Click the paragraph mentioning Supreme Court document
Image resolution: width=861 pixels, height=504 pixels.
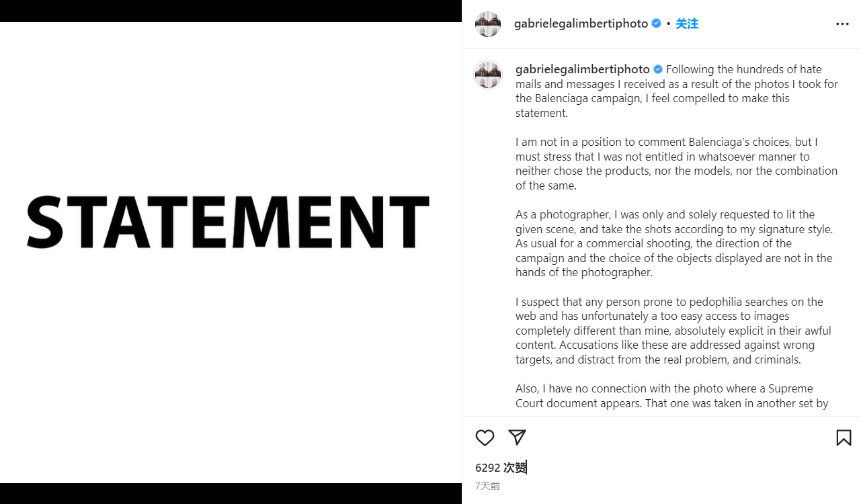point(672,396)
